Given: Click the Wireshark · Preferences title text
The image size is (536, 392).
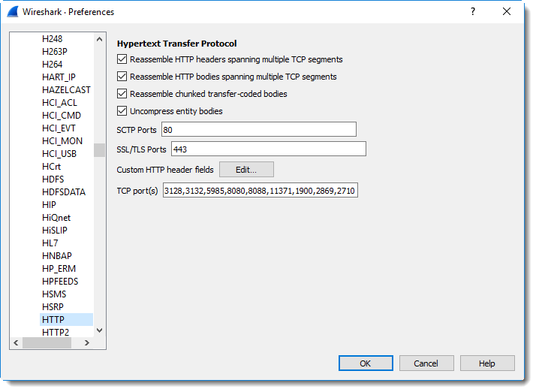Looking at the screenshot, I should 68,12.
